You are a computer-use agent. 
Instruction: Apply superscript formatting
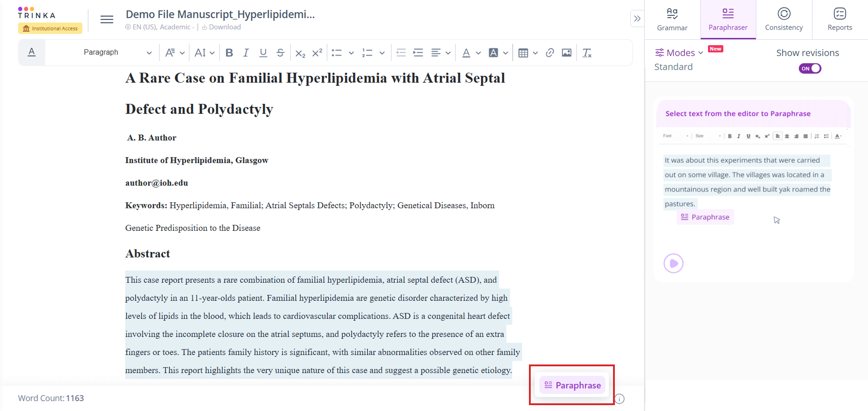coord(317,53)
